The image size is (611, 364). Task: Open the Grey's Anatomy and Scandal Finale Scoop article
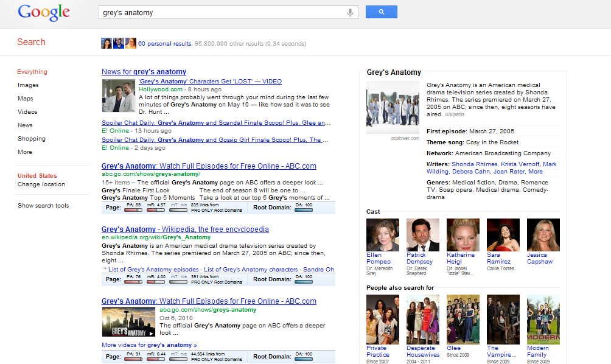click(x=216, y=123)
